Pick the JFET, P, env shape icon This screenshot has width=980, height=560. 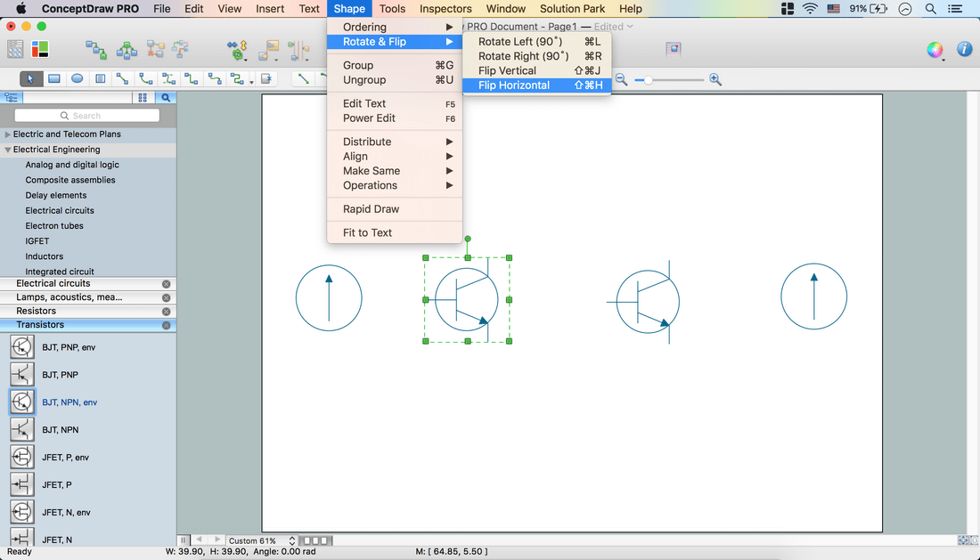(21, 458)
